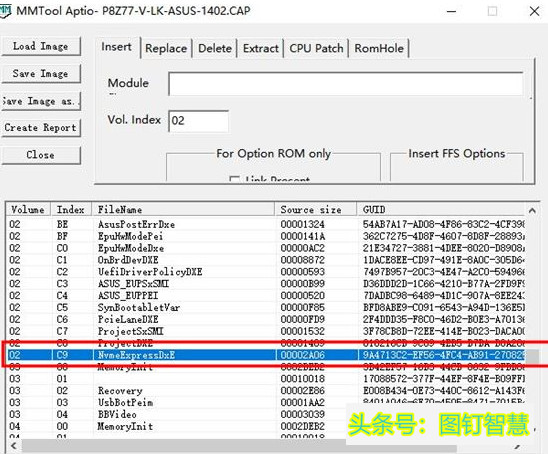The width and height of the screenshot is (548, 454).
Task: Close the MMTool window
Action: (x=534, y=12)
